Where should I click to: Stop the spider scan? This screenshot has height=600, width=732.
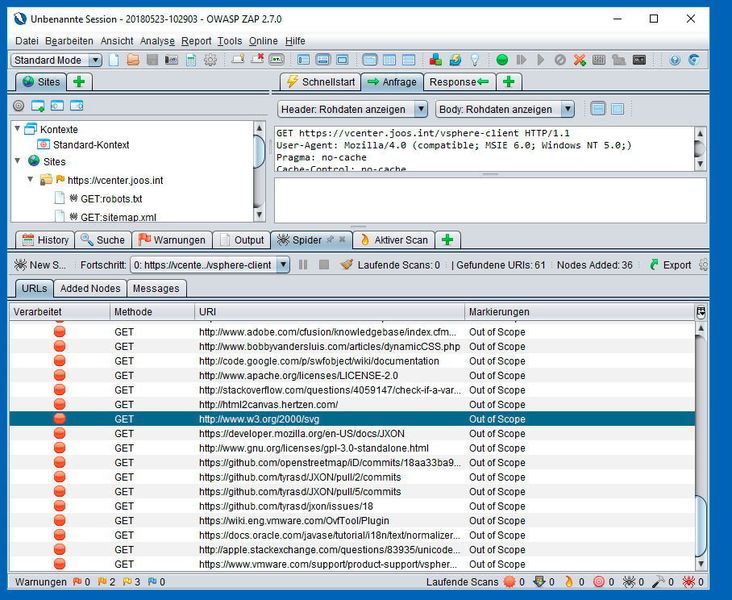click(324, 265)
